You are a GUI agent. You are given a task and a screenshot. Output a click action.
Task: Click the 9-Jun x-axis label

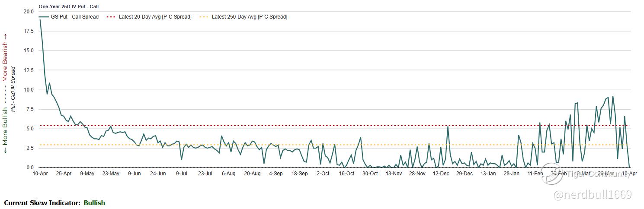pos(135,174)
